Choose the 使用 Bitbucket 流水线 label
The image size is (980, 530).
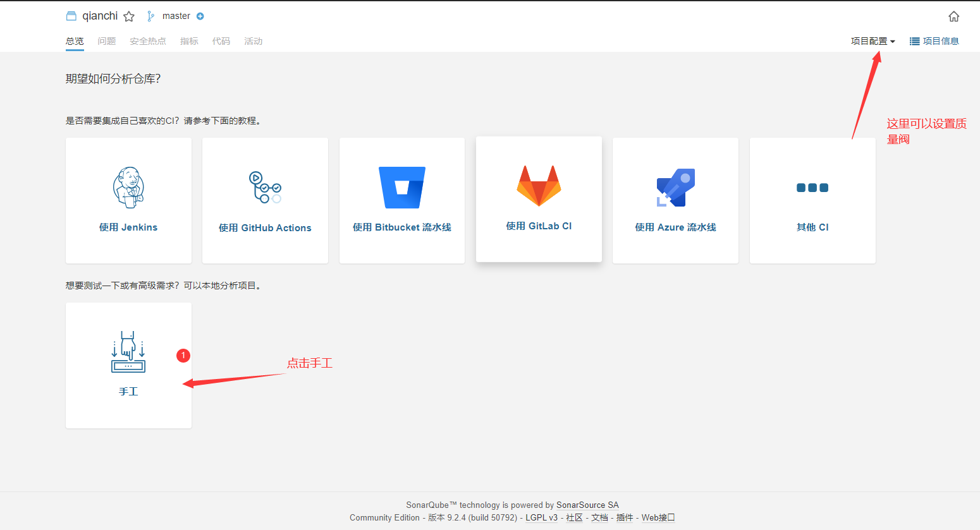coord(402,227)
